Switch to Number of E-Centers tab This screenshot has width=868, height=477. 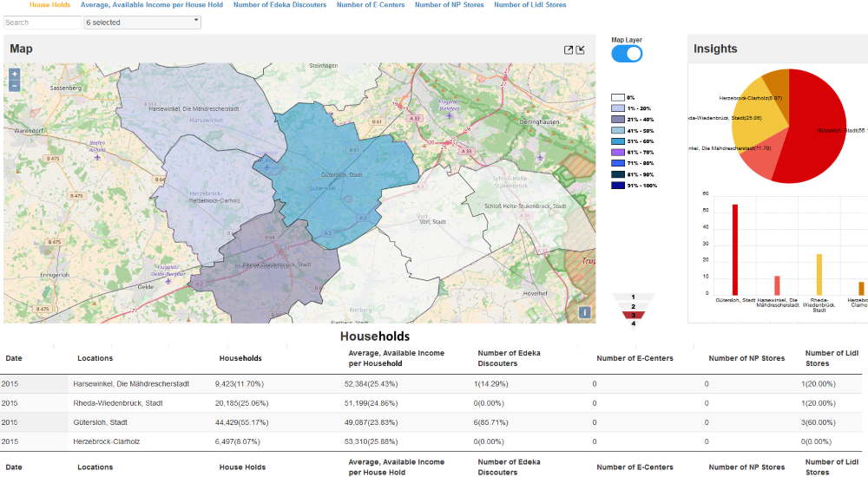(371, 5)
